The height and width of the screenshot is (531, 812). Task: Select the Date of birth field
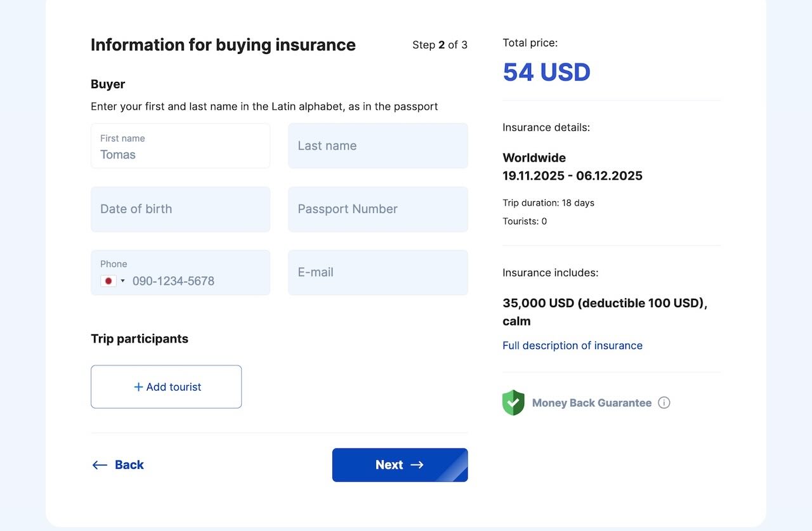coord(180,209)
